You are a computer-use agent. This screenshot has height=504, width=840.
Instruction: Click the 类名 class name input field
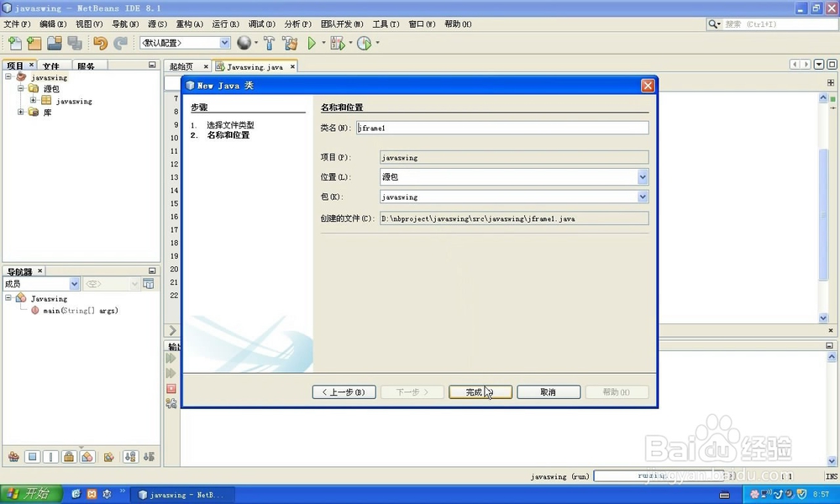click(x=502, y=128)
